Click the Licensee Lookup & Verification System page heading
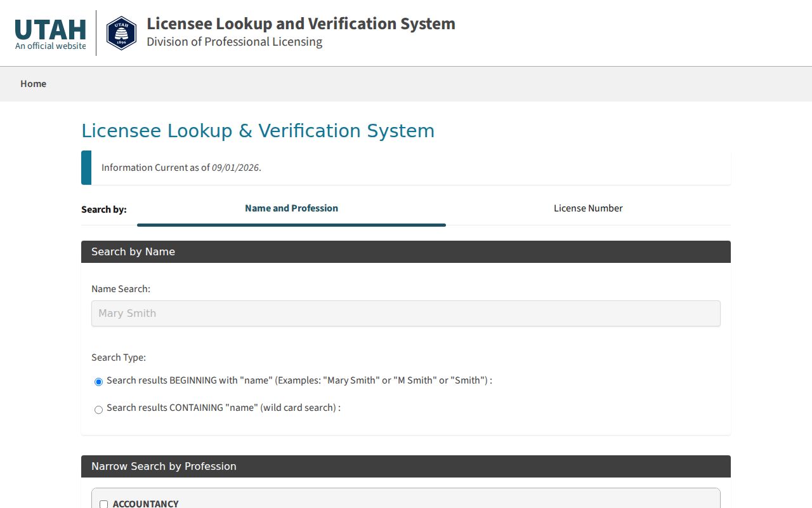The image size is (812, 508). 258,131
